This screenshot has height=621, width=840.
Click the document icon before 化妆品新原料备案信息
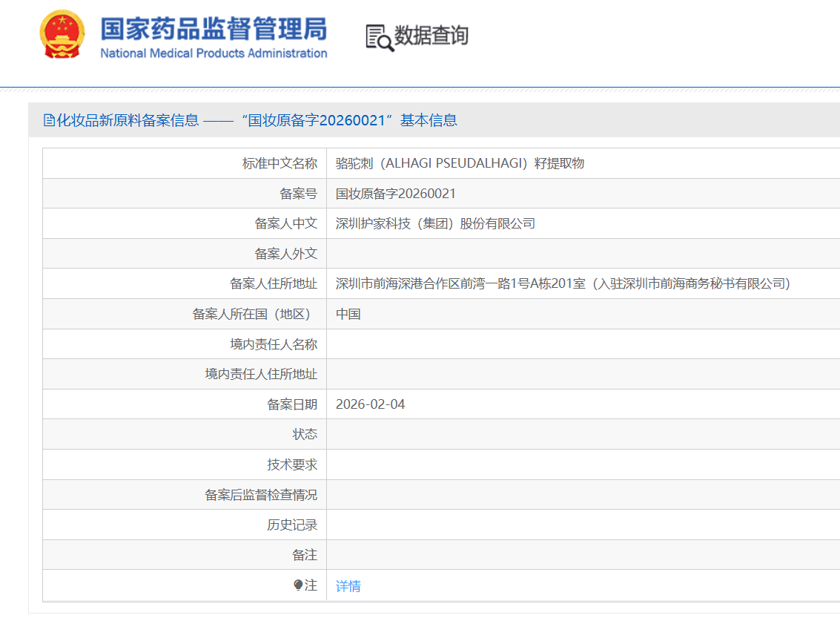coord(48,119)
